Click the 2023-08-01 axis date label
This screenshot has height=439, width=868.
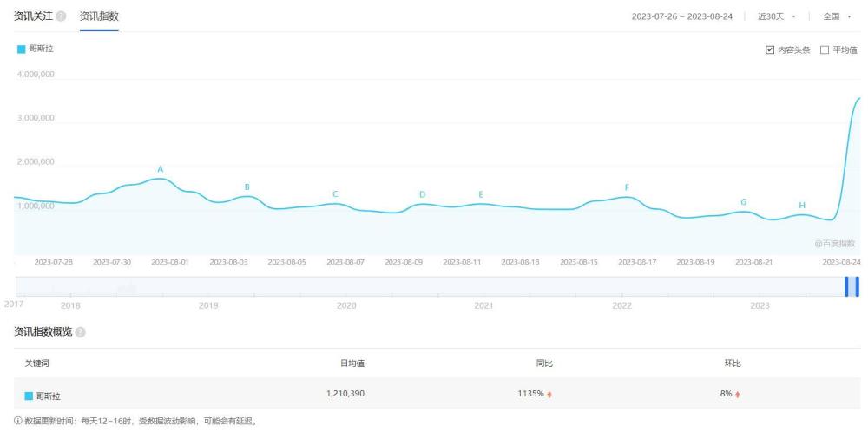click(170, 262)
